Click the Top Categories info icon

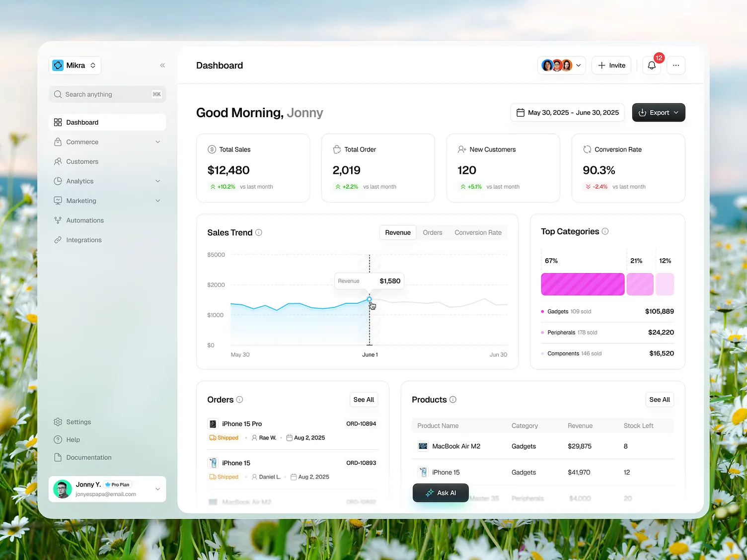pos(605,231)
